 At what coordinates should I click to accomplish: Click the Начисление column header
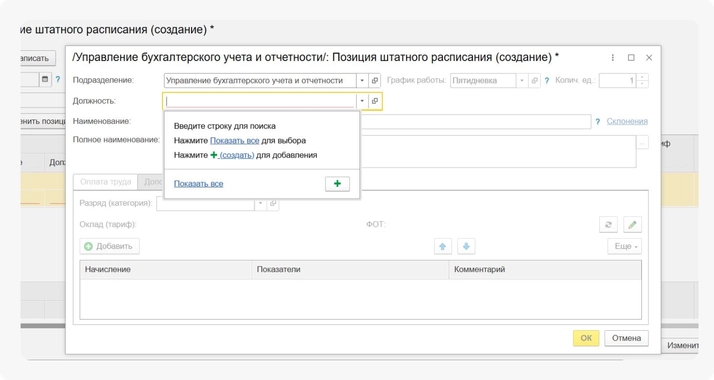(166, 269)
